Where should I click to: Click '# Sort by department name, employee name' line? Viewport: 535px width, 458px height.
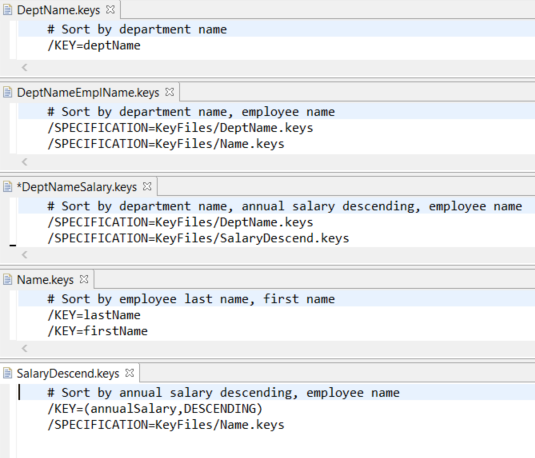(x=191, y=112)
